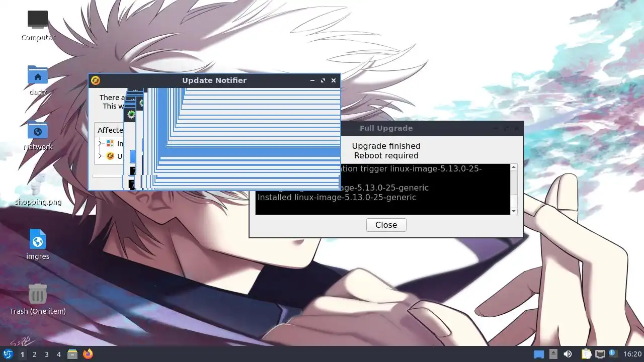Click the Full Upgrade title bar

386,128
